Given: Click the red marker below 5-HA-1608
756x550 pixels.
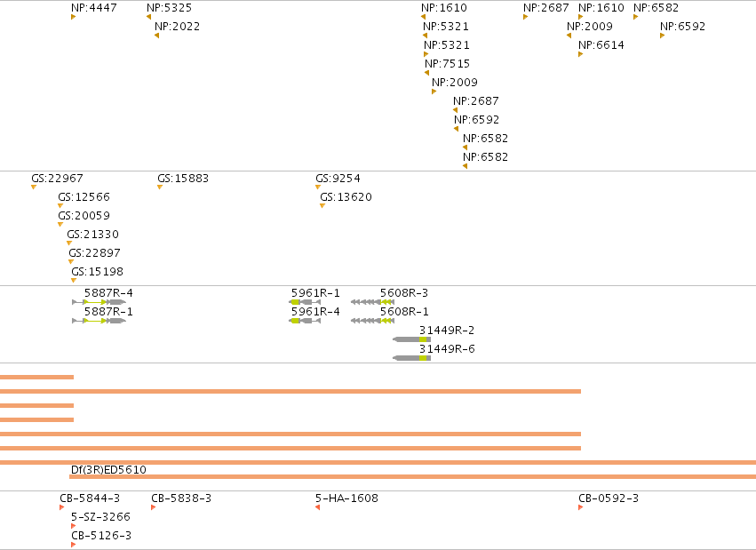Looking at the screenshot, I should [317, 507].
